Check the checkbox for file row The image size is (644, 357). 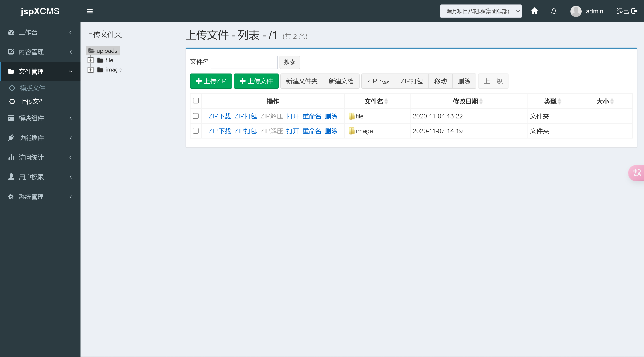point(196,116)
